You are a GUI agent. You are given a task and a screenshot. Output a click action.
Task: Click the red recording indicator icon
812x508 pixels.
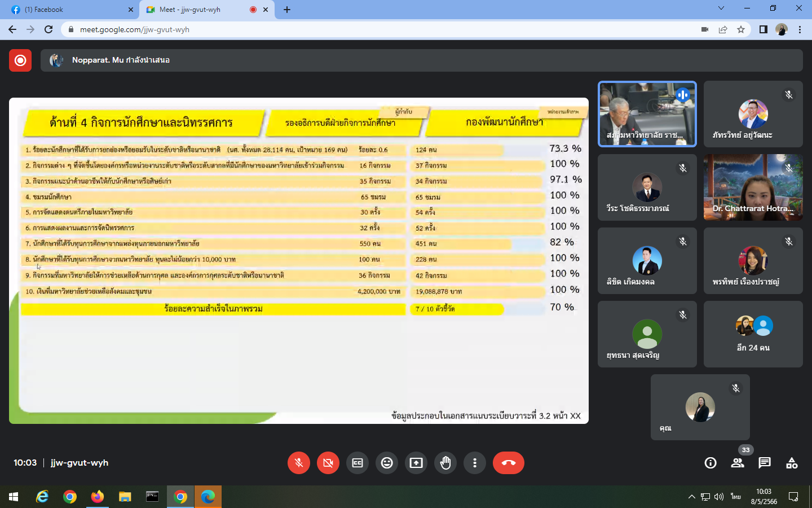pos(20,60)
